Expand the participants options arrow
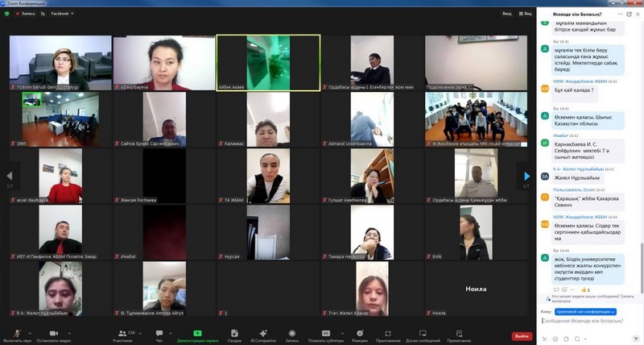Viewport: 644px width, 345px height. coord(140,333)
